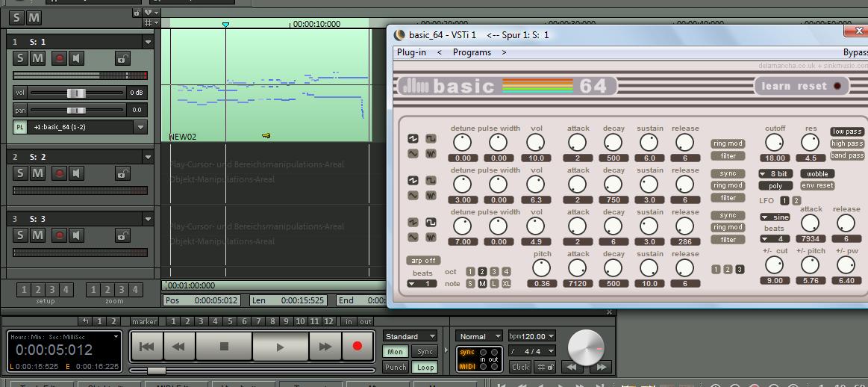Click the fast forward transport button
868x387 pixels.
point(325,347)
